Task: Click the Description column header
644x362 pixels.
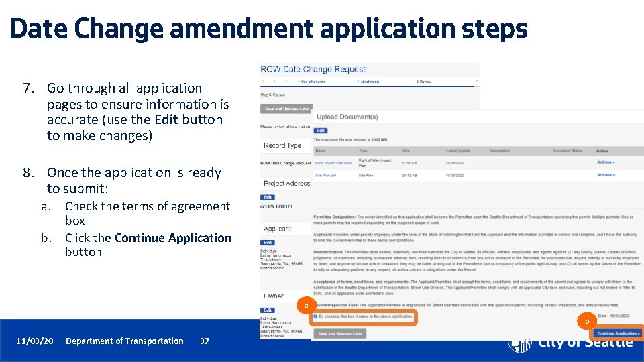Action: (x=499, y=151)
